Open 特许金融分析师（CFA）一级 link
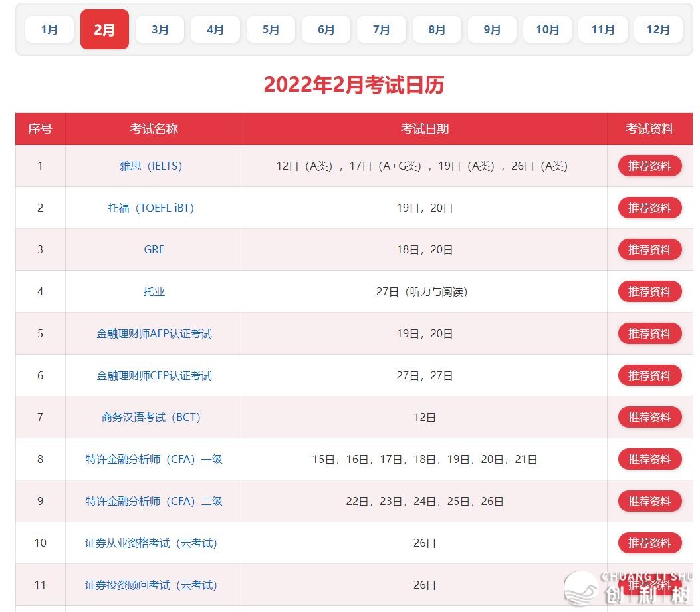The width and height of the screenshot is (700, 612). (x=154, y=459)
